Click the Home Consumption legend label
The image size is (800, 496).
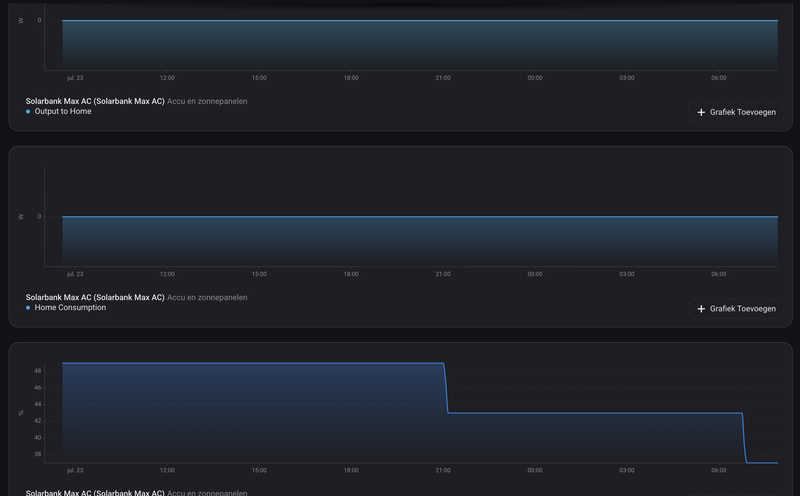pos(70,308)
